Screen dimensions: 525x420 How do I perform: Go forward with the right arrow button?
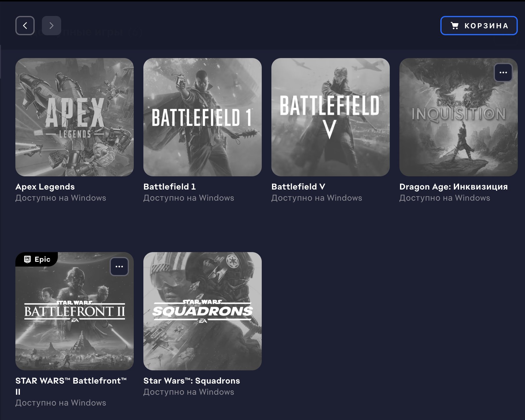coord(52,26)
